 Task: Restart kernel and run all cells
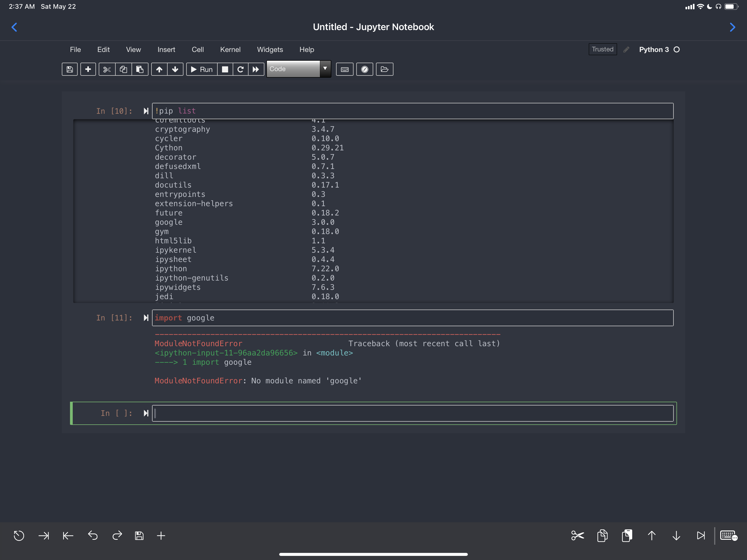click(x=256, y=69)
